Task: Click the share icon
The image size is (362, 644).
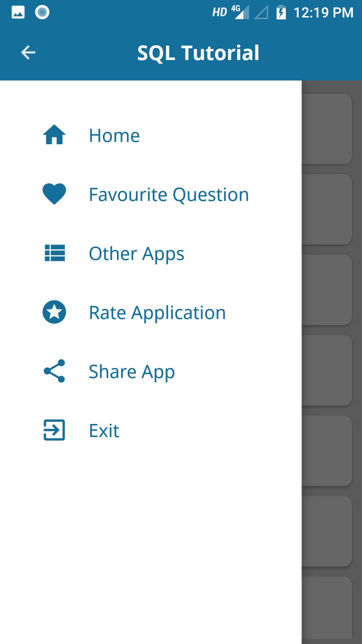Action: 54,371
